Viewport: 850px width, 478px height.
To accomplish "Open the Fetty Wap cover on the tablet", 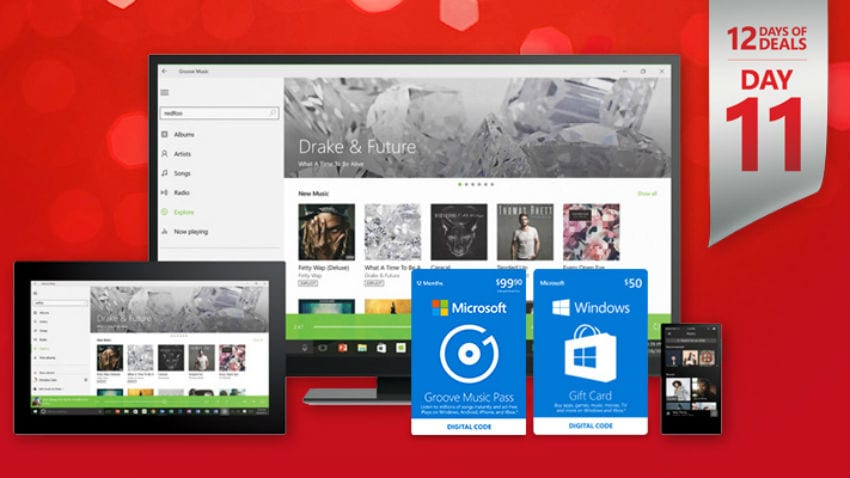I will point(110,358).
